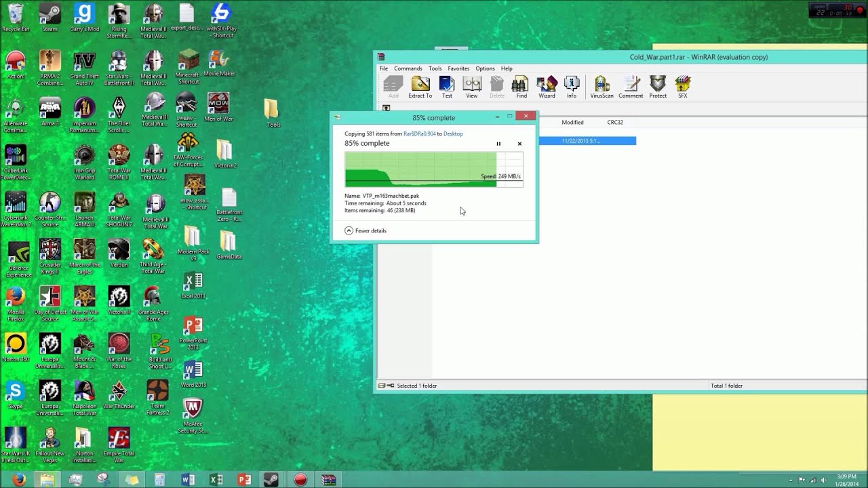Select the Skype desktop icon

click(x=15, y=395)
